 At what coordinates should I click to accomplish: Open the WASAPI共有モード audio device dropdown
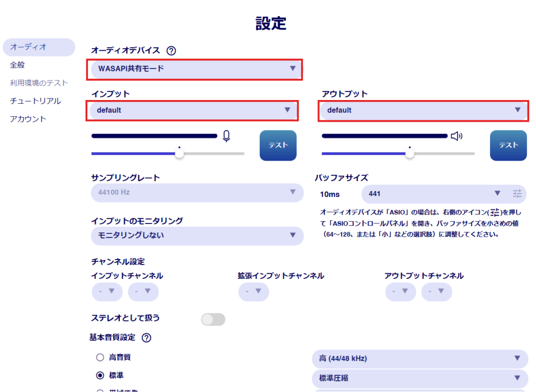tap(195, 69)
